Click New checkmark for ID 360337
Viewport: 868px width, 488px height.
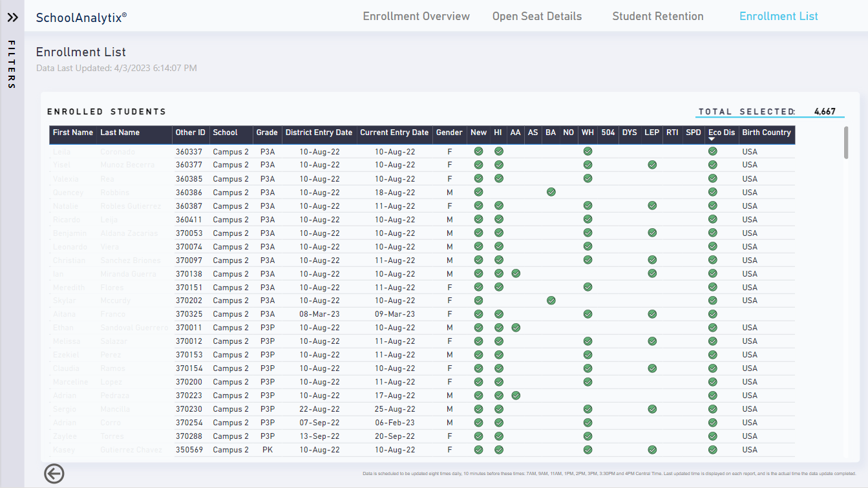click(x=478, y=151)
